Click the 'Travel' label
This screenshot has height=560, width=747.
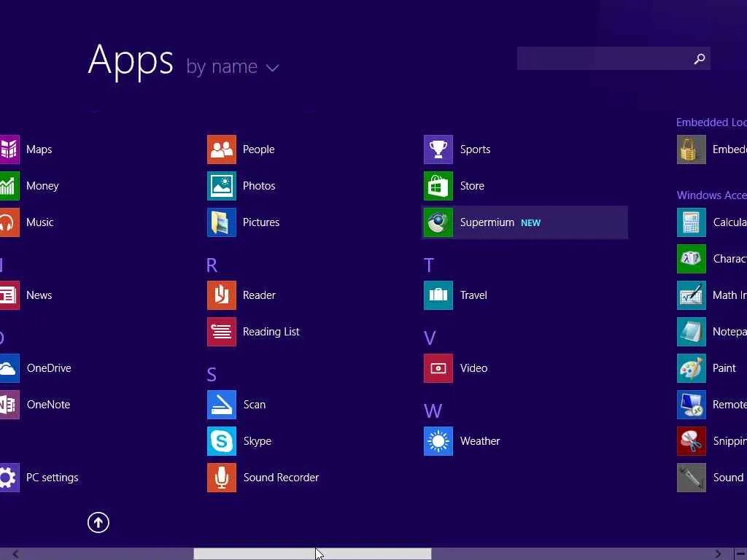[x=473, y=295]
